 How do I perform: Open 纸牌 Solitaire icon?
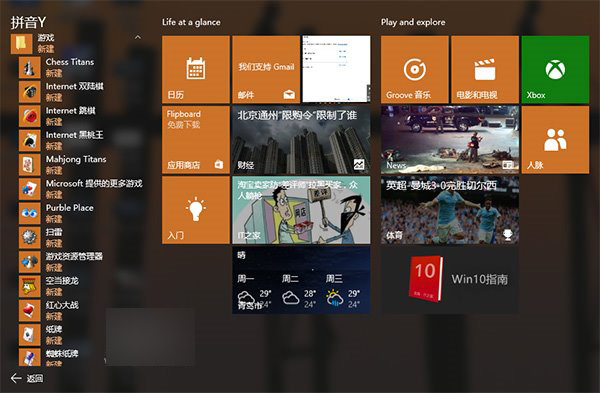[x=29, y=335]
